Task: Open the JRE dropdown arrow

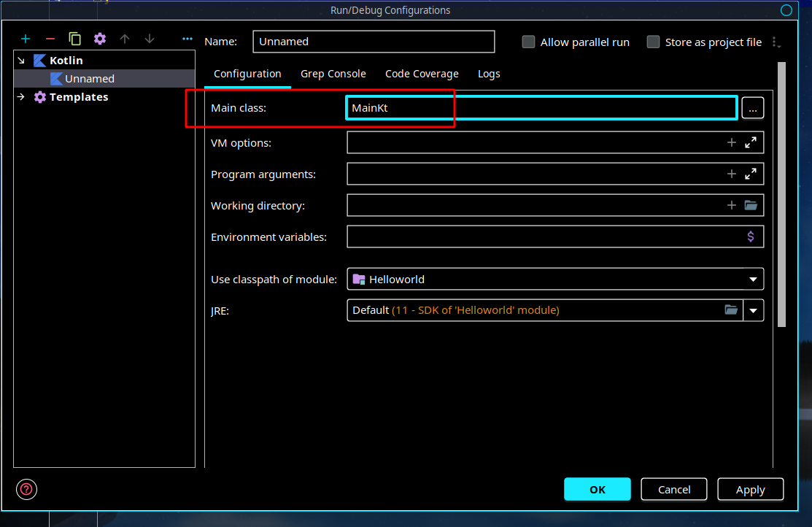Action: pos(753,310)
